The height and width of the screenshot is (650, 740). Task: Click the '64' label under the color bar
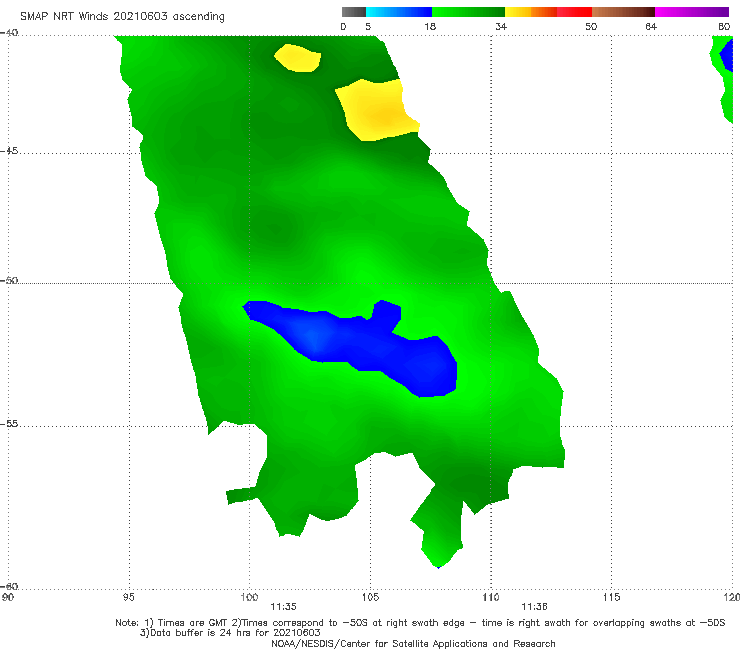(x=651, y=26)
